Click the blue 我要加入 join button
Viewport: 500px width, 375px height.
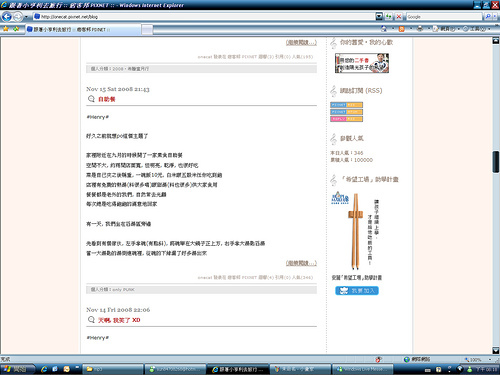[x=357, y=291]
